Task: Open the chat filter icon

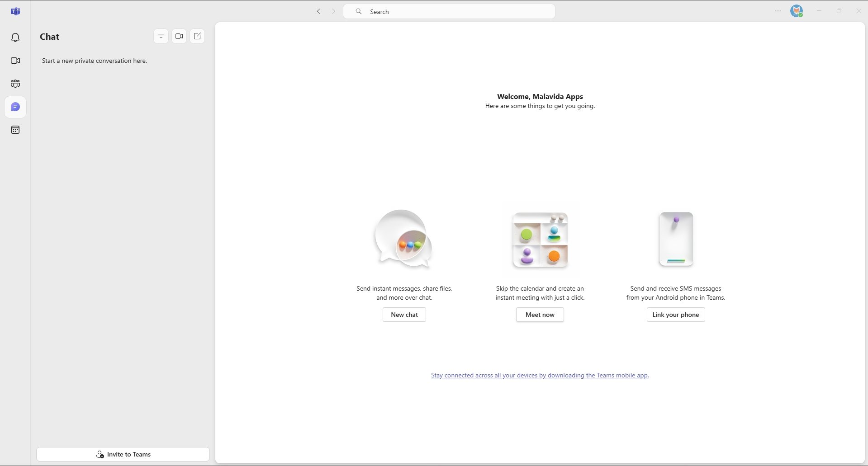Action: pos(161,36)
